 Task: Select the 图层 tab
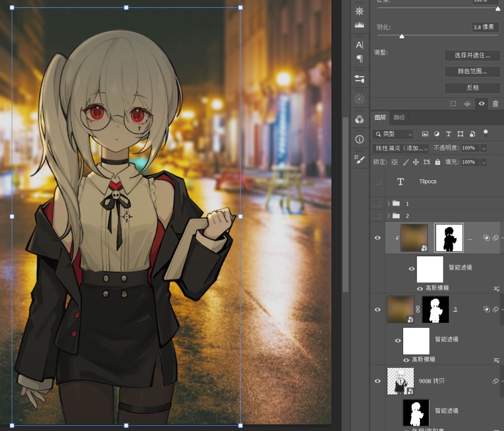[x=380, y=118]
